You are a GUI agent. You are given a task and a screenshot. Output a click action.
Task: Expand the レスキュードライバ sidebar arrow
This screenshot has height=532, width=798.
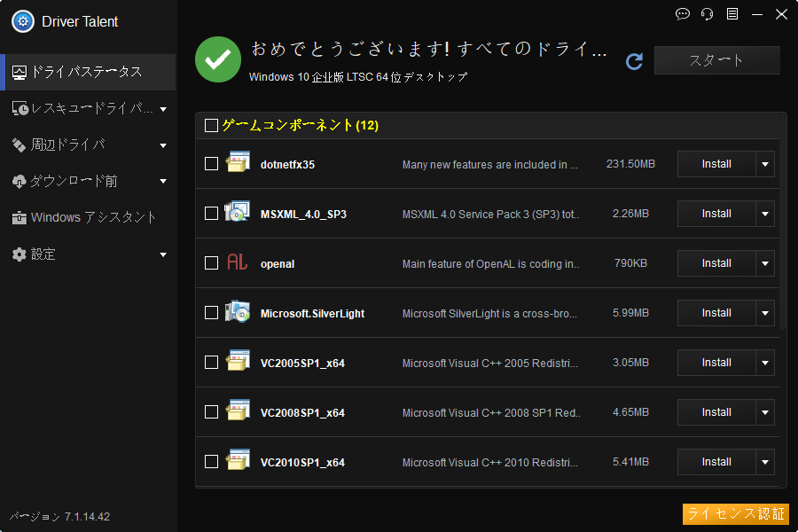click(163, 109)
